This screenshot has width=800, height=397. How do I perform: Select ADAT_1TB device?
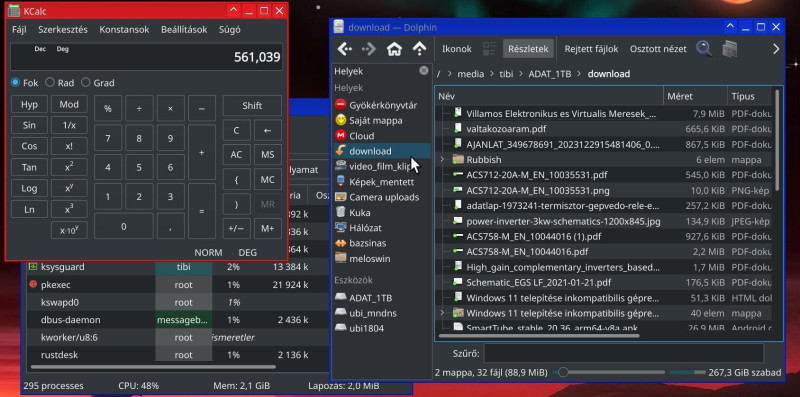(382, 297)
